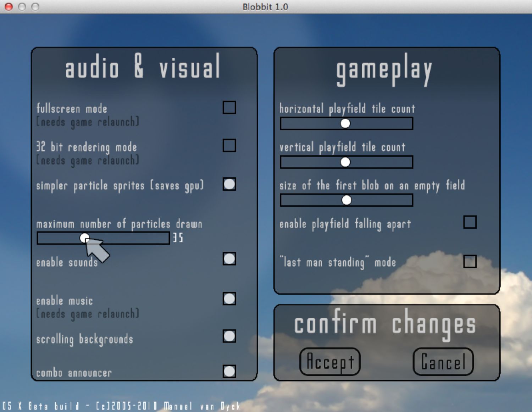
Task: Click the "last man standing" mode label
Action: pyautogui.click(x=338, y=263)
